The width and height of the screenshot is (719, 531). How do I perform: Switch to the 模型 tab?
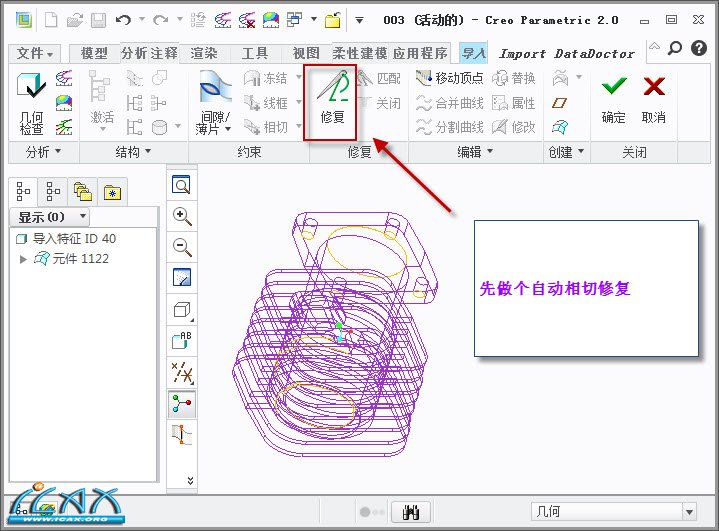94,53
